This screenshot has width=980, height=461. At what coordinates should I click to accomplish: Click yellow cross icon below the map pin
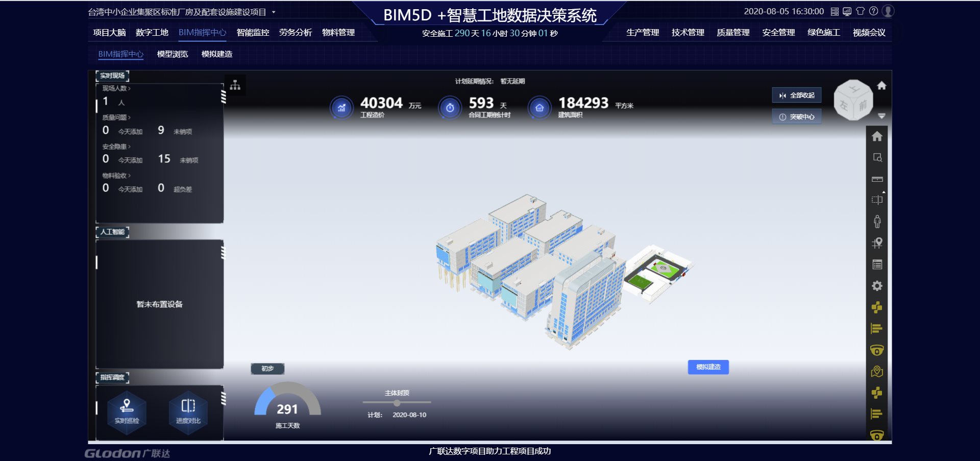pos(877,393)
